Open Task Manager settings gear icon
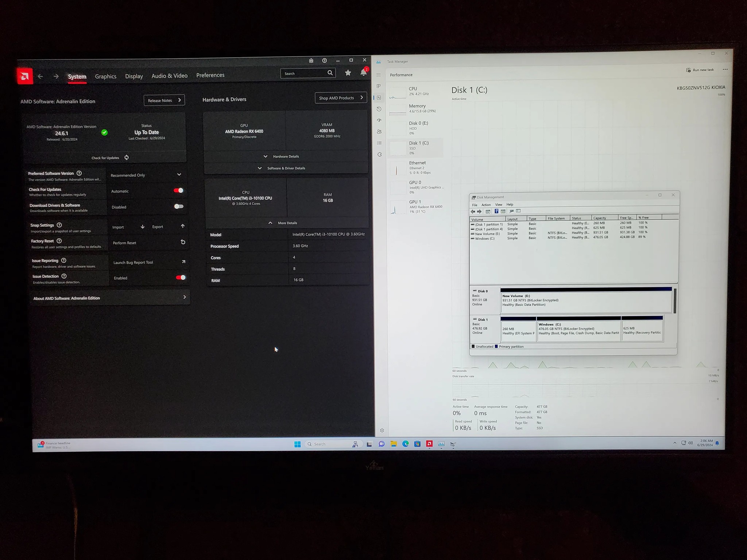The width and height of the screenshot is (747, 560). coord(382,431)
